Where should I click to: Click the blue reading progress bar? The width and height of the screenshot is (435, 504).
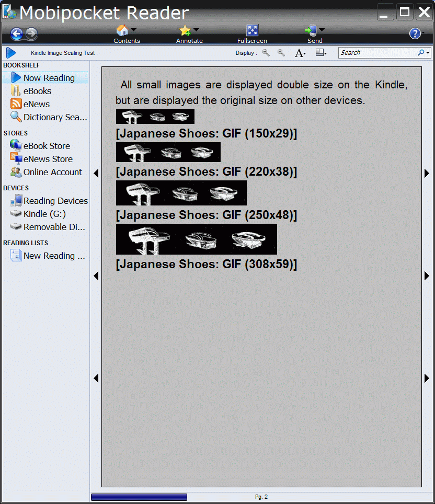(x=139, y=497)
